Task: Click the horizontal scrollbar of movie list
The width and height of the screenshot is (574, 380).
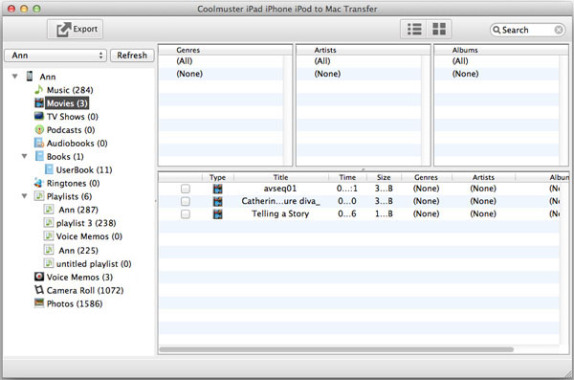Action: (x=336, y=350)
